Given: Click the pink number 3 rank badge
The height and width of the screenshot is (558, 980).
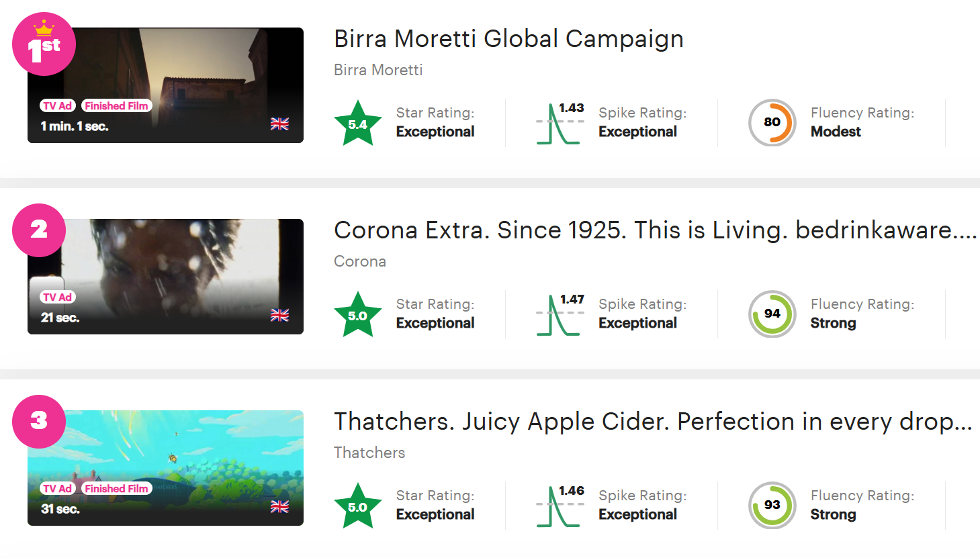Looking at the screenshot, I should (x=39, y=421).
